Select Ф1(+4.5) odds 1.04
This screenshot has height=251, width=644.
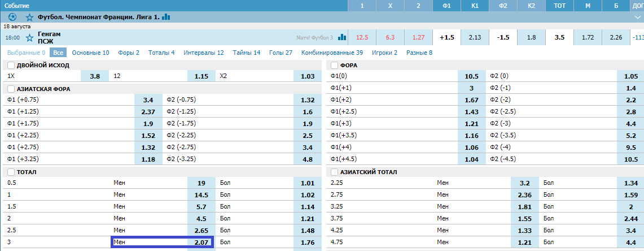(x=471, y=159)
